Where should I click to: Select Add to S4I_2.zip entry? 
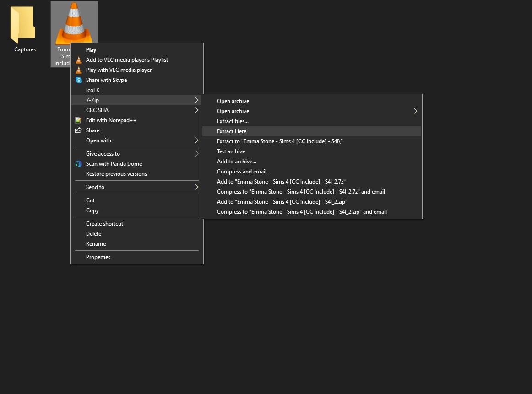pyautogui.click(x=312, y=202)
